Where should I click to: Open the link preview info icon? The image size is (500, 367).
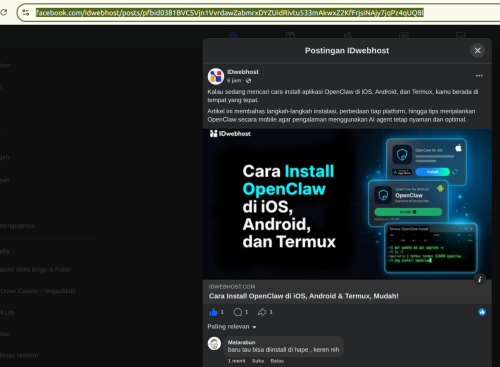480,279
